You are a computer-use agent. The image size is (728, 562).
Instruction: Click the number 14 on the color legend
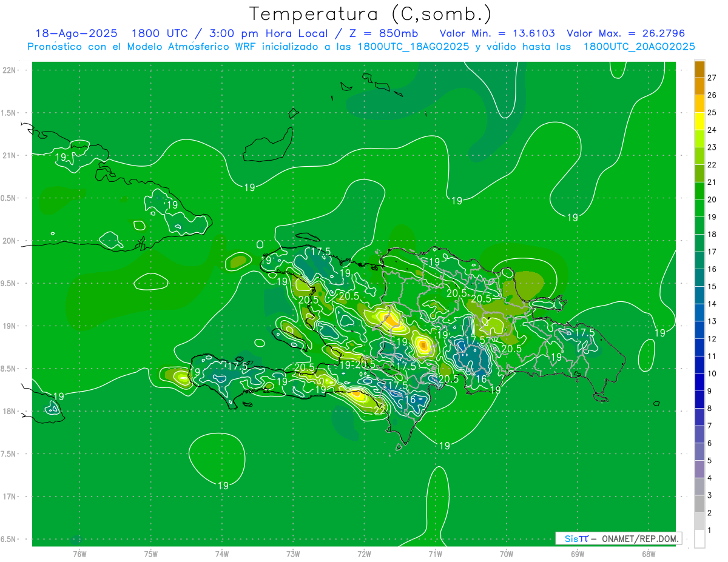coord(712,304)
